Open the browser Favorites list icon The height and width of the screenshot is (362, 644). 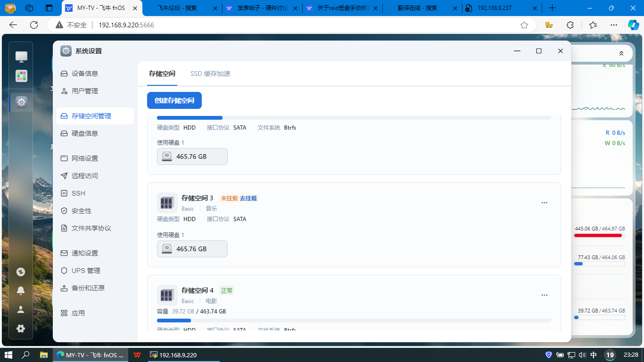[x=593, y=25]
